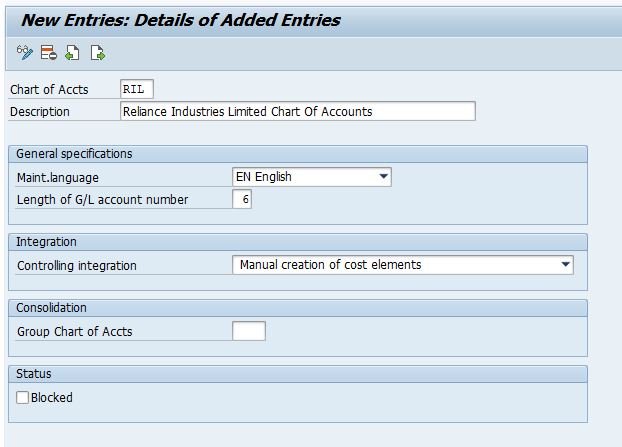Toggle Display/Change mode with glasses-pencil icon
Image resolution: width=622 pixels, height=447 pixels.
[x=25, y=52]
